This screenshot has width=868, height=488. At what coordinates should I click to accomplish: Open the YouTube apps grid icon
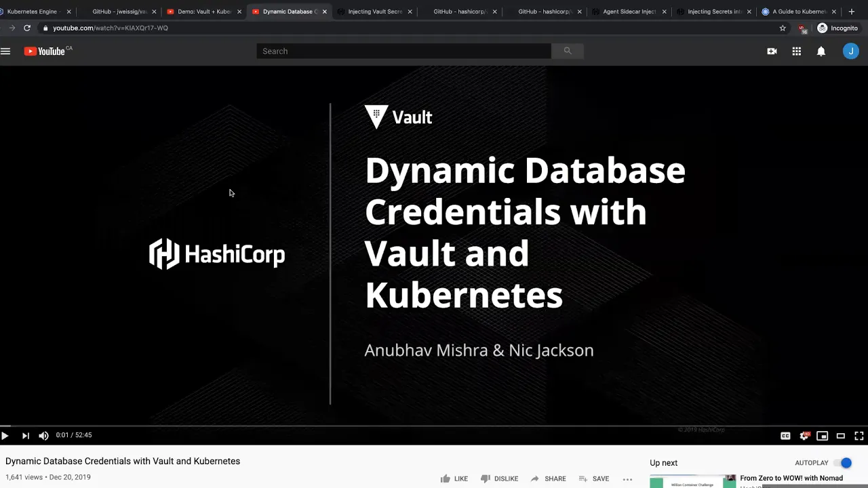pyautogui.click(x=797, y=52)
